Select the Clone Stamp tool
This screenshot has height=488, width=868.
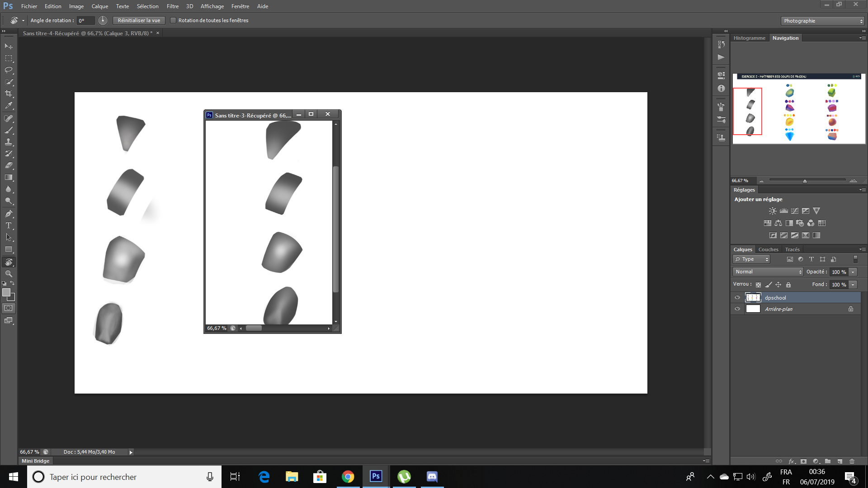[8, 142]
